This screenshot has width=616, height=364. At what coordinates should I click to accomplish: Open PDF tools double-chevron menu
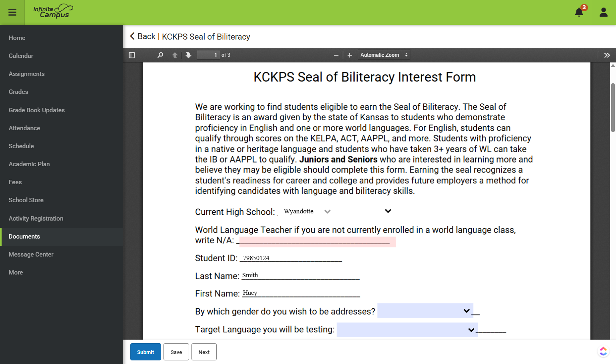coord(607,55)
